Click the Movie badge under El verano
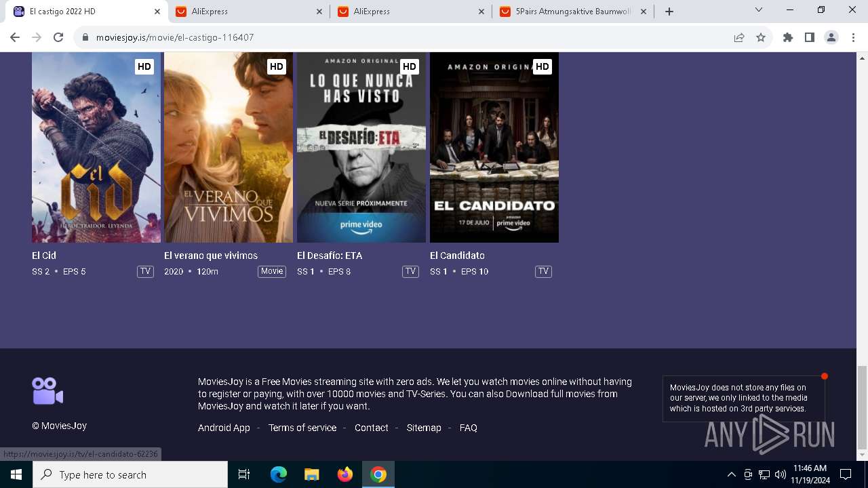The image size is (868, 488). coord(272,271)
